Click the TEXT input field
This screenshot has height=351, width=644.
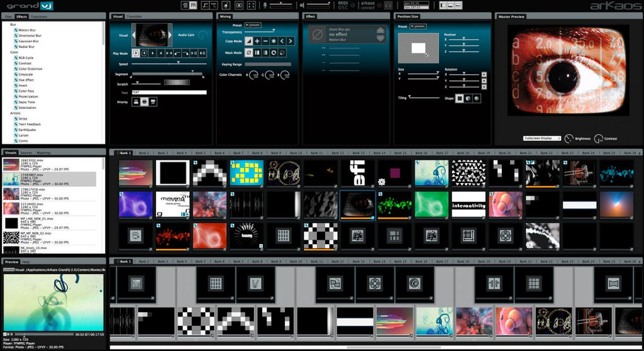(x=168, y=92)
